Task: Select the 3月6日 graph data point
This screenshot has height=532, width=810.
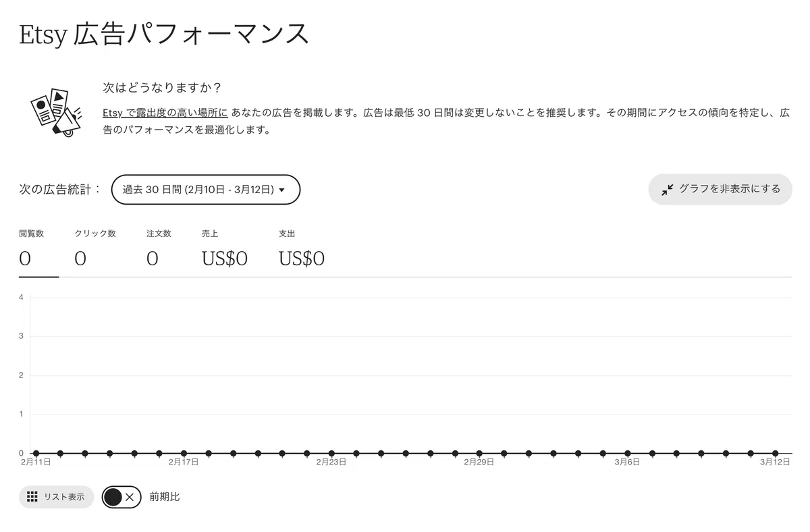Action: pos(628,454)
